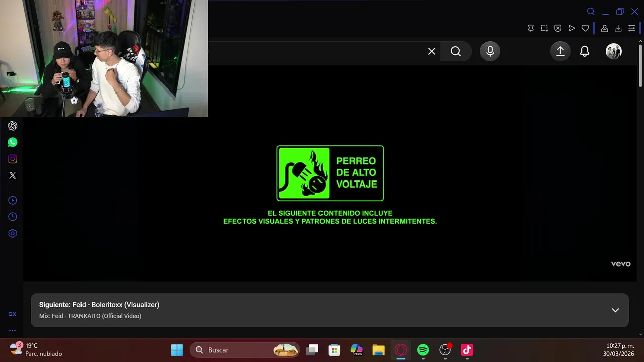Viewport: 644px width, 362px height.
Task: Click the Opera tab search magnifier
Action: (x=591, y=12)
